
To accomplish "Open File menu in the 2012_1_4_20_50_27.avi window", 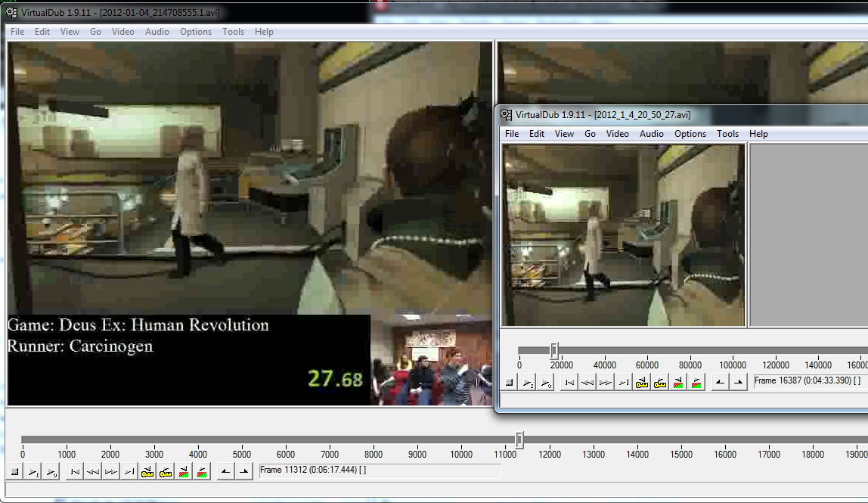I will click(x=512, y=134).
